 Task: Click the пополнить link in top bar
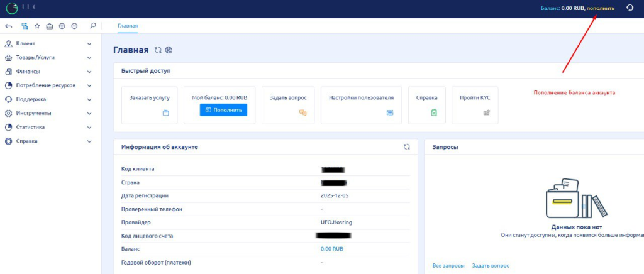601,8
